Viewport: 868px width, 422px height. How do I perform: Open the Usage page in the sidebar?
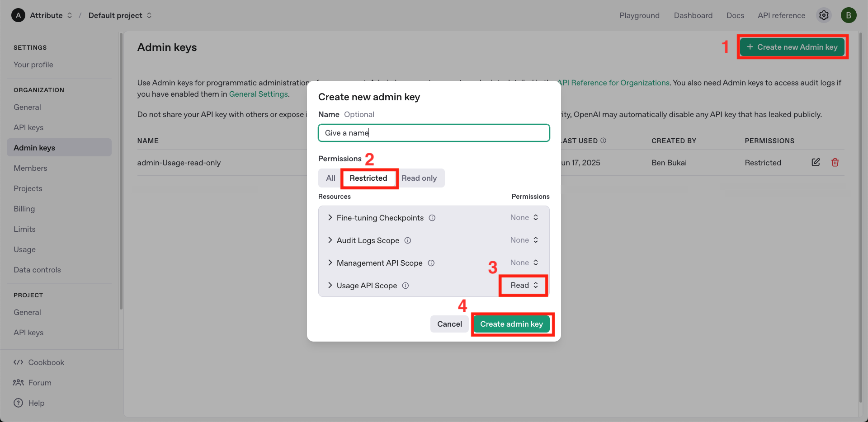[x=24, y=249]
